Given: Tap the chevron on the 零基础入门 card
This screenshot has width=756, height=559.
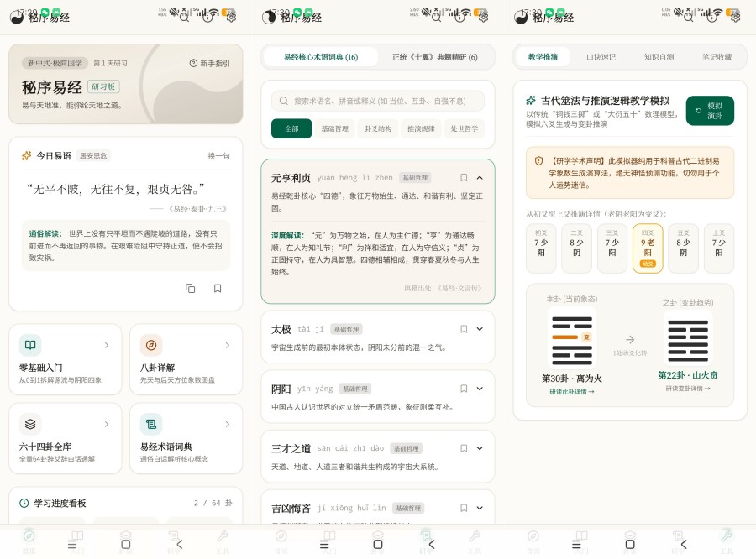Looking at the screenshot, I should pyautogui.click(x=107, y=345).
